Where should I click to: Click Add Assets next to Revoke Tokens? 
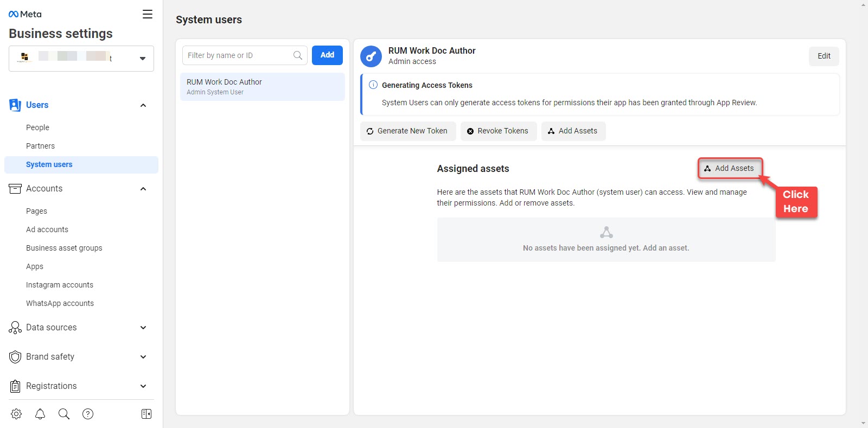pyautogui.click(x=573, y=131)
